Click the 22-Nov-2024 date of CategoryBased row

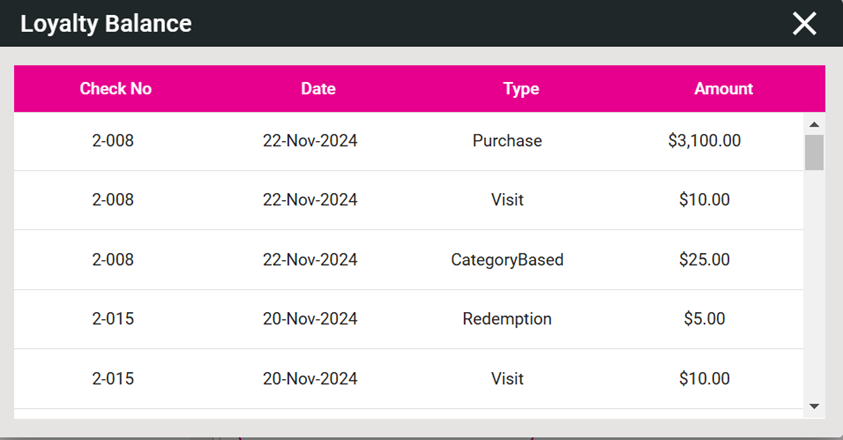(310, 260)
